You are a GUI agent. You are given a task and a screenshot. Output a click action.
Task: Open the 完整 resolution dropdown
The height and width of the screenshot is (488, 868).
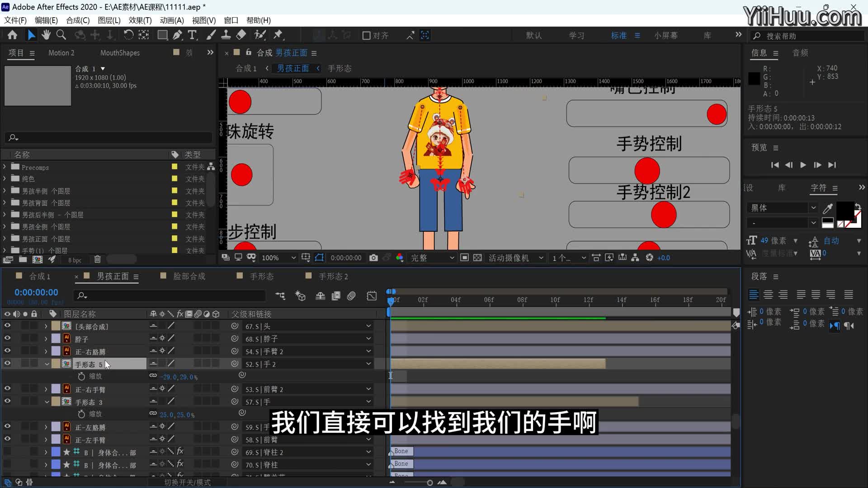[432, 258]
